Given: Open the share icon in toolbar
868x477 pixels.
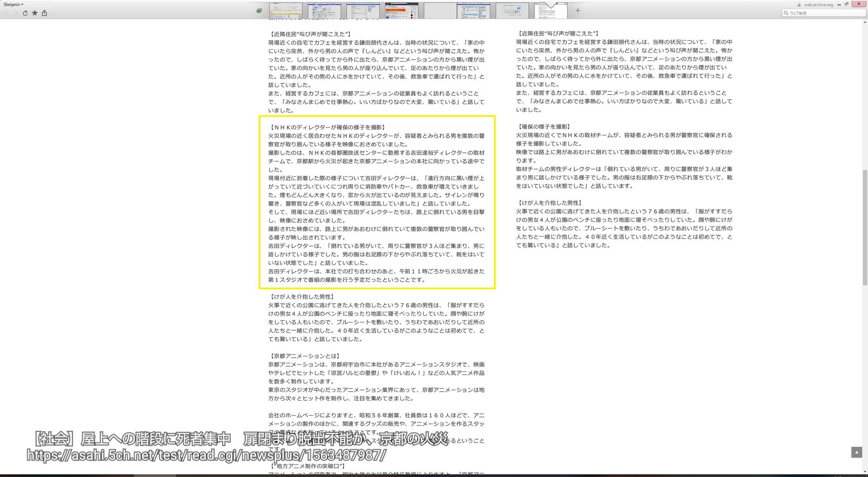Looking at the screenshot, I should tap(44, 13).
